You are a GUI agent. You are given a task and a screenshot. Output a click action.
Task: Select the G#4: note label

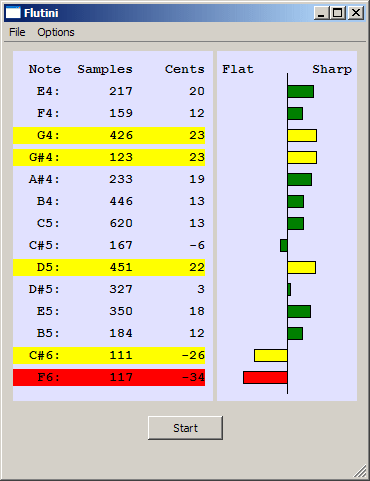click(x=44, y=157)
